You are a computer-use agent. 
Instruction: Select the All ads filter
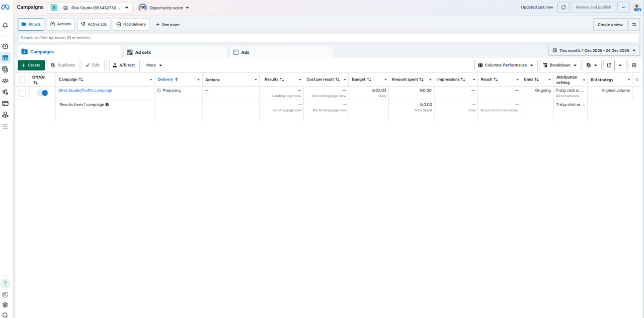click(x=31, y=25)
